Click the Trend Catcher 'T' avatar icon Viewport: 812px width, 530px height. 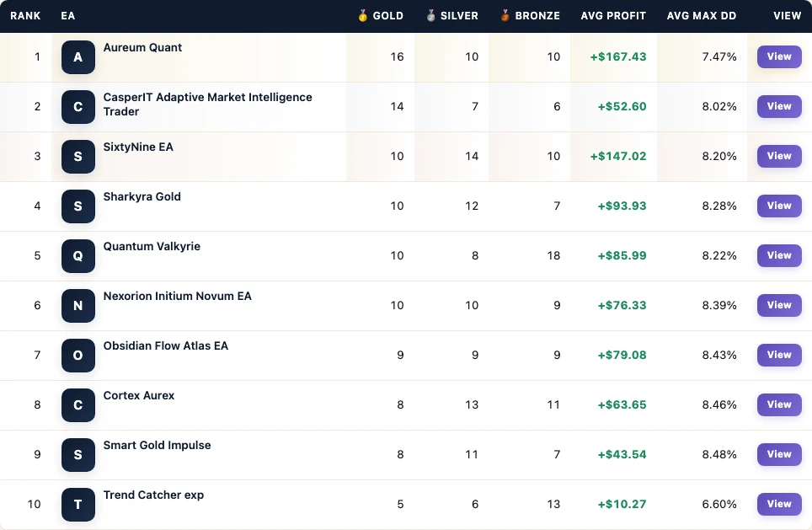[x=78, y=505]
